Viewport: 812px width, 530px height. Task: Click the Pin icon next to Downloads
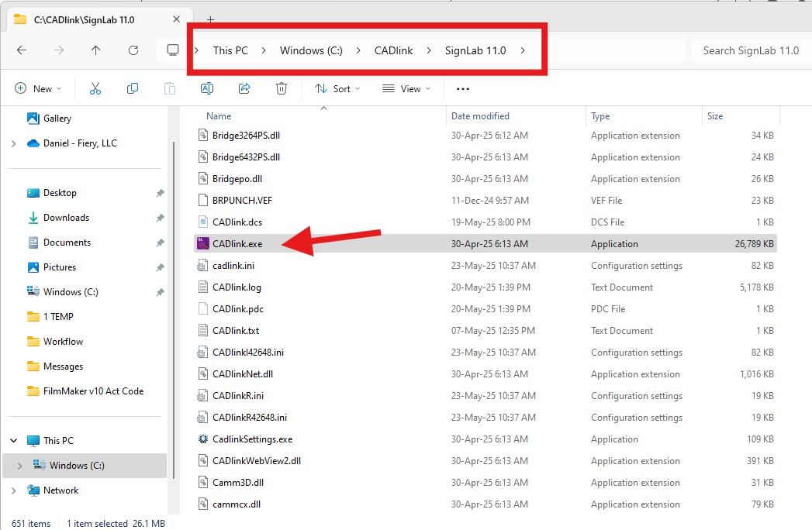(x=160, y=218)
